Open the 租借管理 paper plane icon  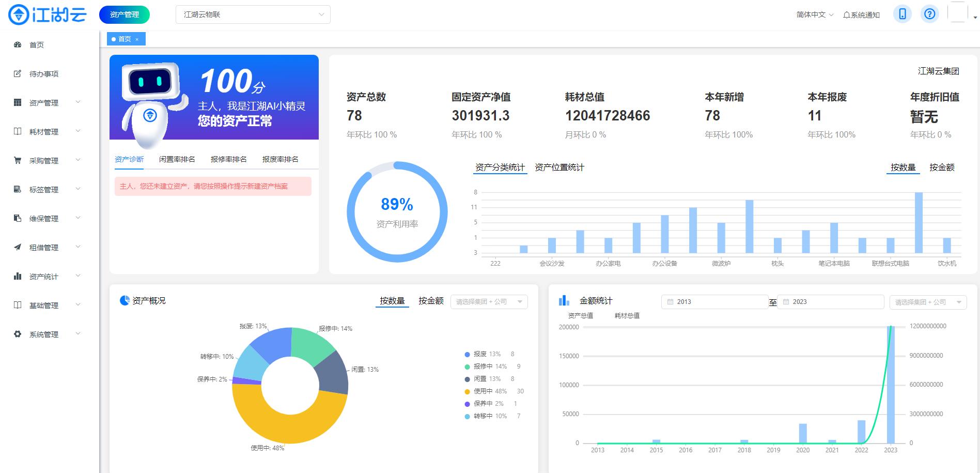18,247
